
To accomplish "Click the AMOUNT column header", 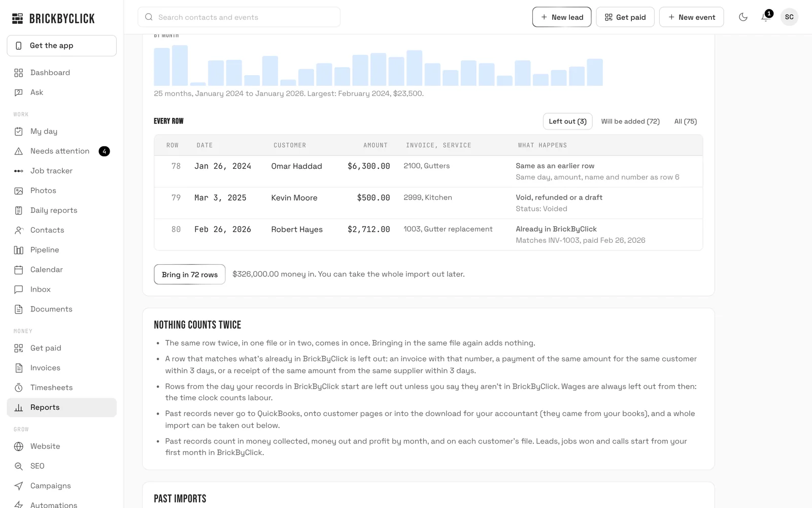I will click(x=376, y=145).
